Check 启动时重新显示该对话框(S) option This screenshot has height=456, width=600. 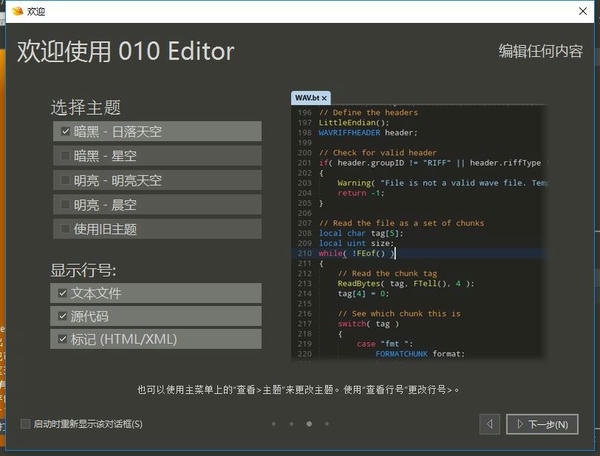coord(82,424)
